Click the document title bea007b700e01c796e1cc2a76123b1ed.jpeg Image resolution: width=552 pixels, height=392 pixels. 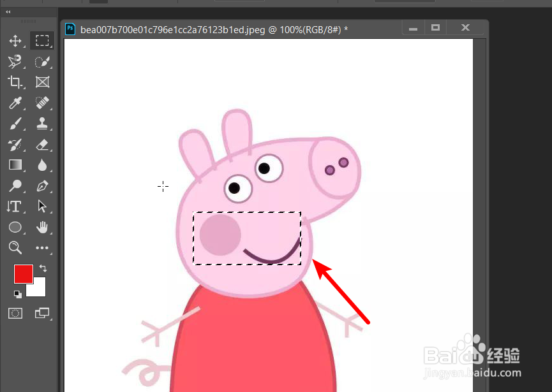(x=172, y=29)
